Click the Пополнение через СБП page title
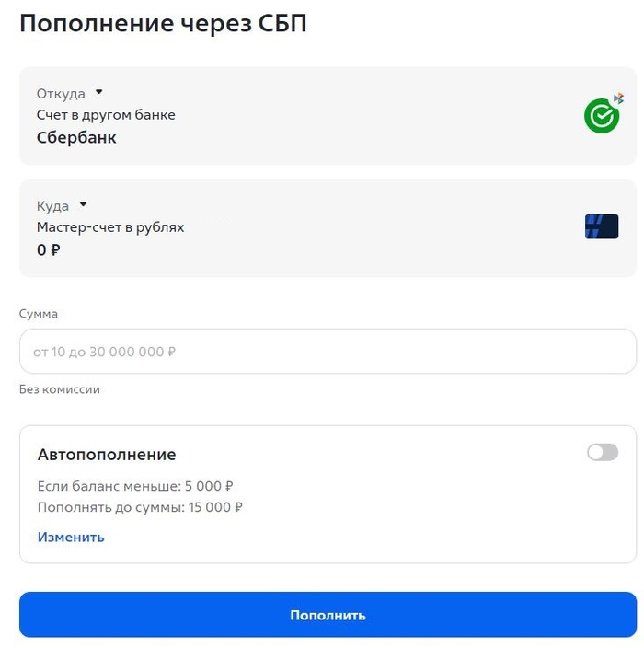Screen dimensions: 644x648 click(163, 25)
